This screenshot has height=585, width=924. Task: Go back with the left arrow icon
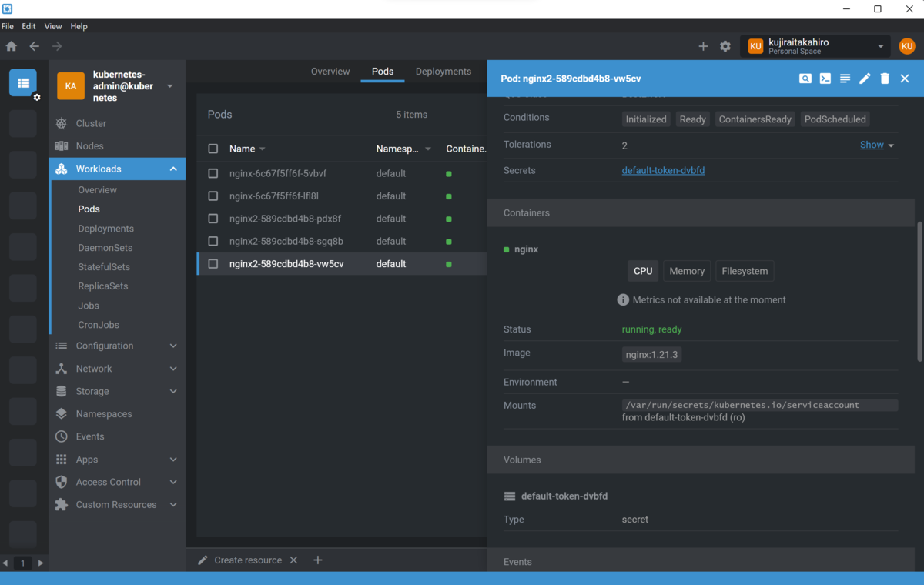34,46
